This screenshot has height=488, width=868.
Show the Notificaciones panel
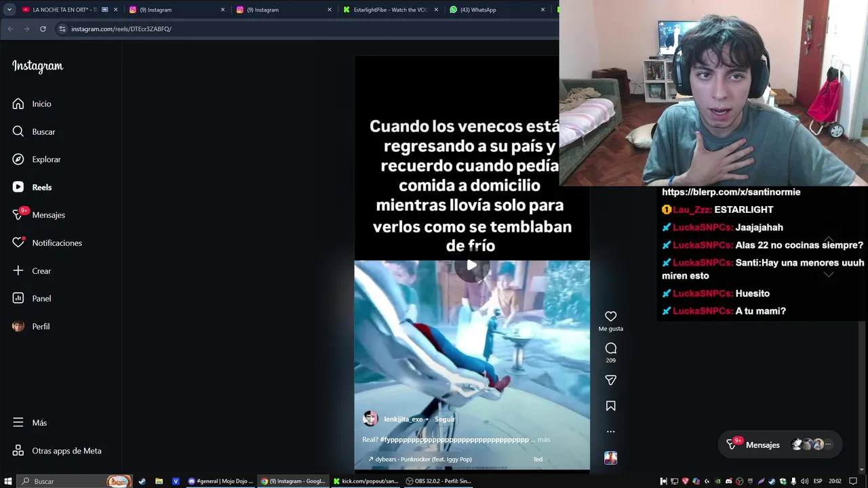pyautogui.click(x=47, y=243)
